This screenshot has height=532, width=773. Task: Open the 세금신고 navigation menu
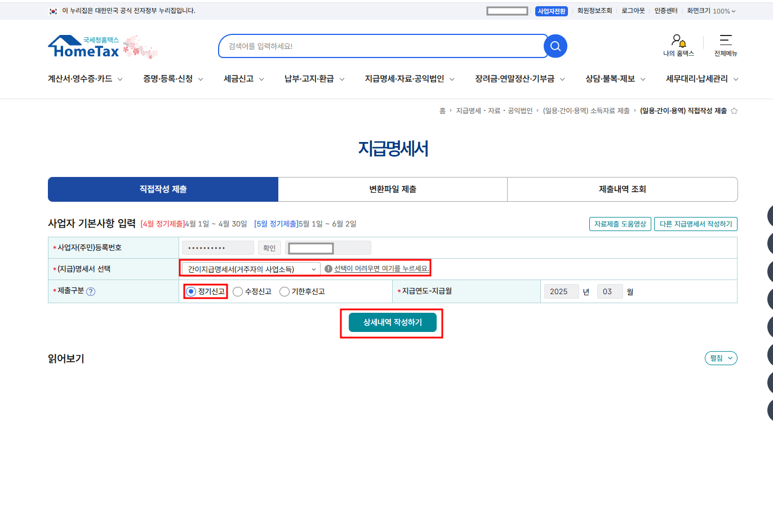(x=238, y=79)
